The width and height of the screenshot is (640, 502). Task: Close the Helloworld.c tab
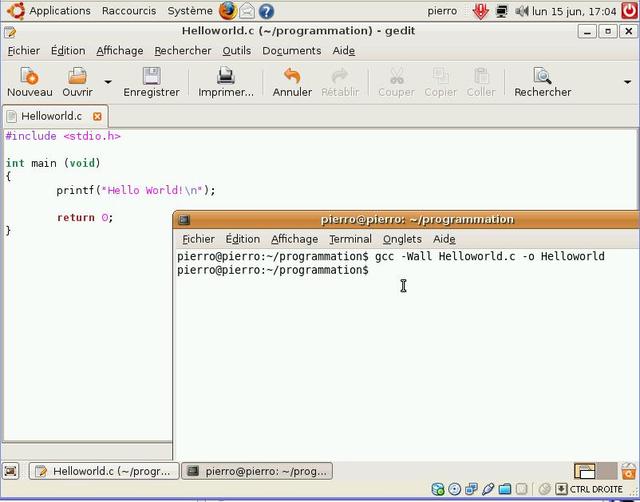(97, 116)
